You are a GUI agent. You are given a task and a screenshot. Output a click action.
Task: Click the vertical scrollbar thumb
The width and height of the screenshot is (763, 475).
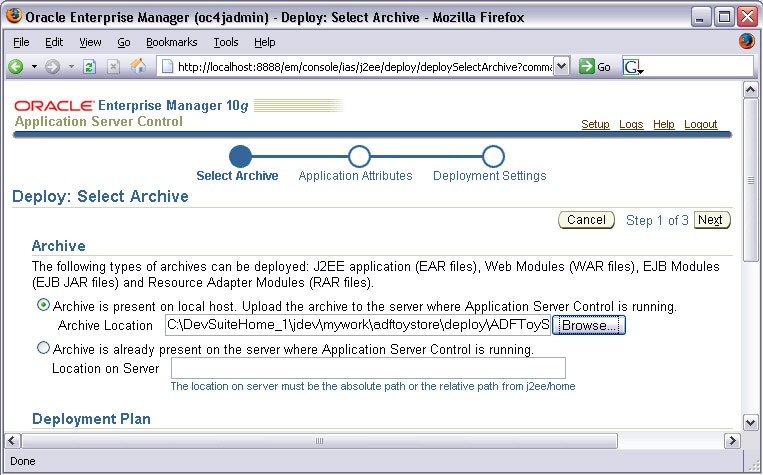click(750, 181)
